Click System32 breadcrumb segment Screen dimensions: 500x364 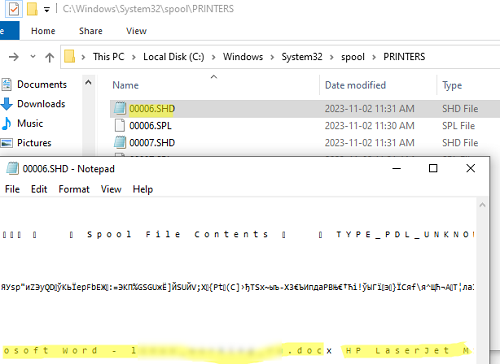pyautogui.click(x=302, y=57)
